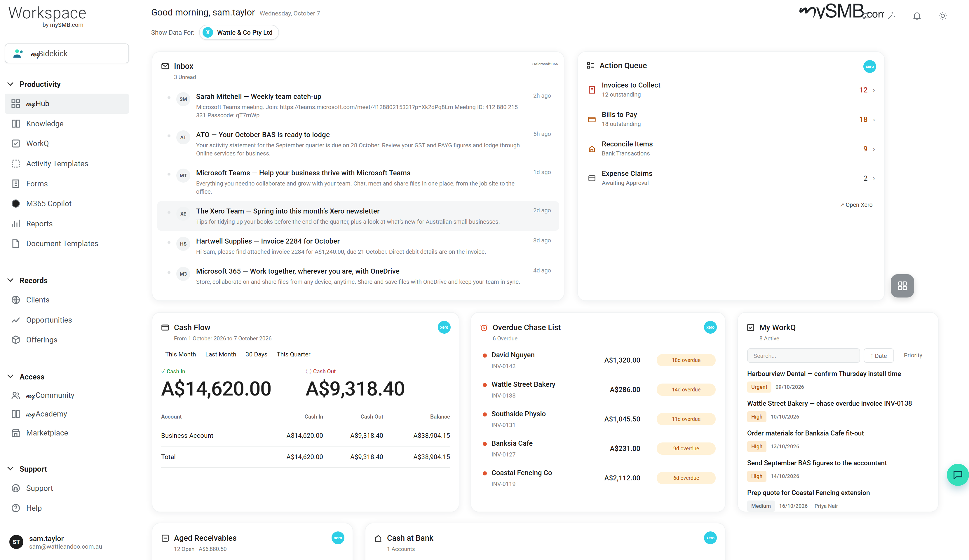
Task: Toggle the light theme sun icon
Action: click(942, 16)
